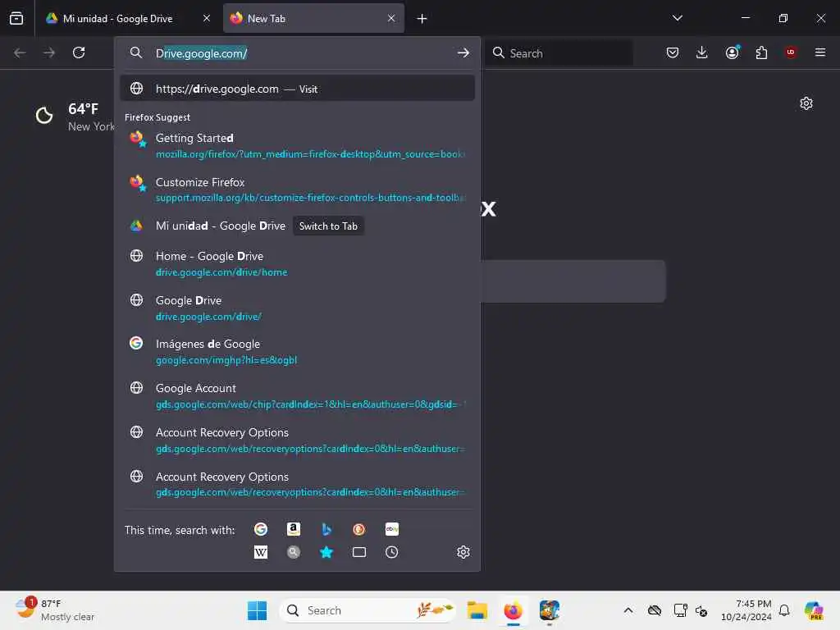Search this time with DuckDuckGo
Screen dimensions: 840x630
pyautogui.click(x=359, y=529)
